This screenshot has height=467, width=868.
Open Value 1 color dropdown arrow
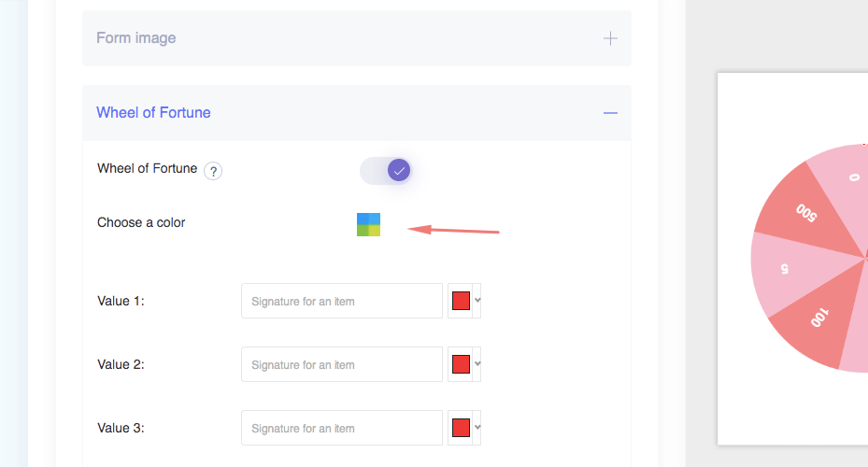click(x=477, y=301)
